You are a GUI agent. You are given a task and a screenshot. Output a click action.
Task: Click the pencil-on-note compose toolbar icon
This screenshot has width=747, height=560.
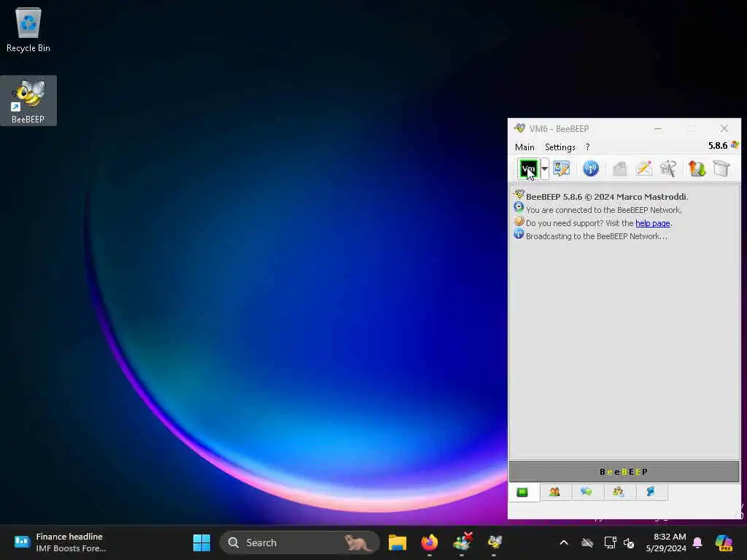(643, 168)
